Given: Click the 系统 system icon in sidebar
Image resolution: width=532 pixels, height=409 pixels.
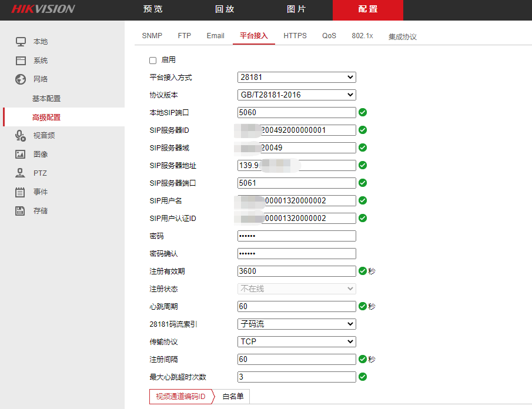Looking at the screenshot, I should click(x=21, y=61).
